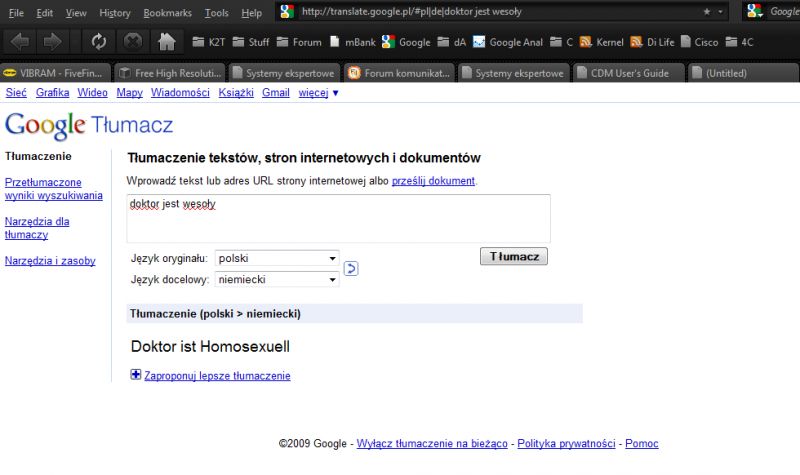Open the Język docelowy dropdown (niemiecki)
Image resolution: width=800 pixels, height=475 pixels.
click(x=277, y=280)
